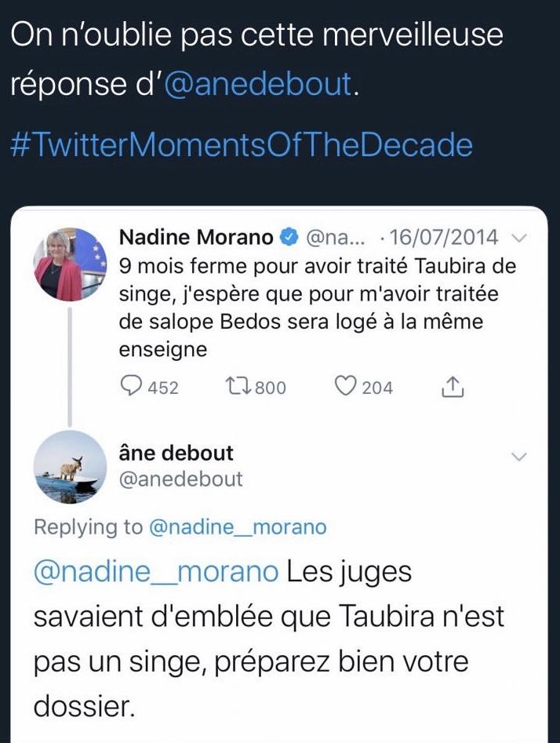Like Nadine Morano's tweet with the heart
Screen dimensions: 560x743
click(346, 387)
